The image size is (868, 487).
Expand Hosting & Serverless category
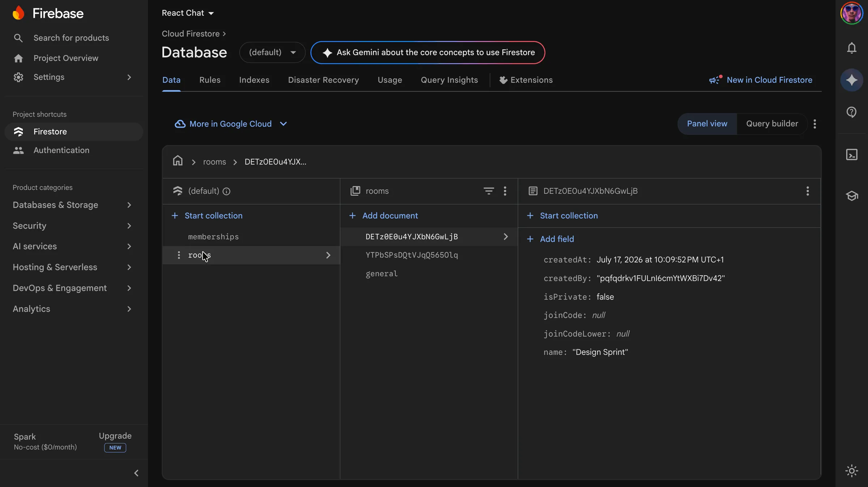click(x=72, y=268)
